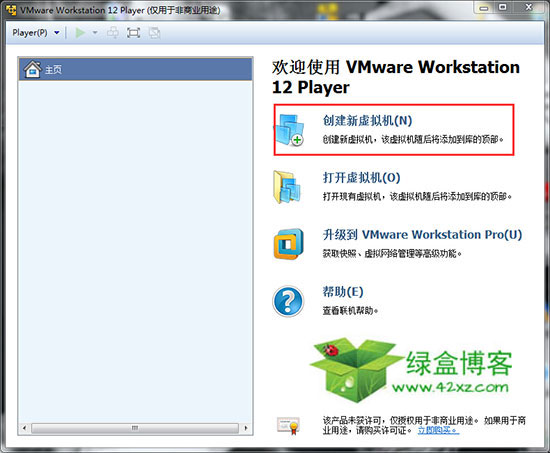
Task: Click the 打开虚拟机(O) link
Action: 362,178
